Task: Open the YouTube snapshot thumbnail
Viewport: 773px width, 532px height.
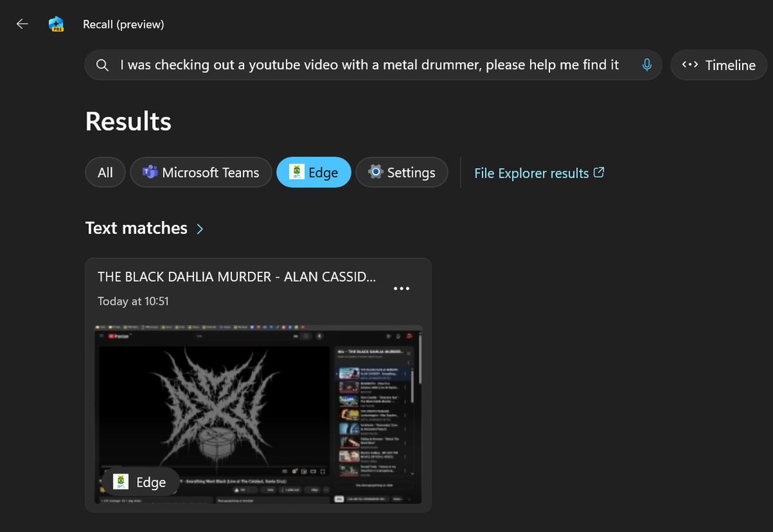Action: [x=259, y=415]
